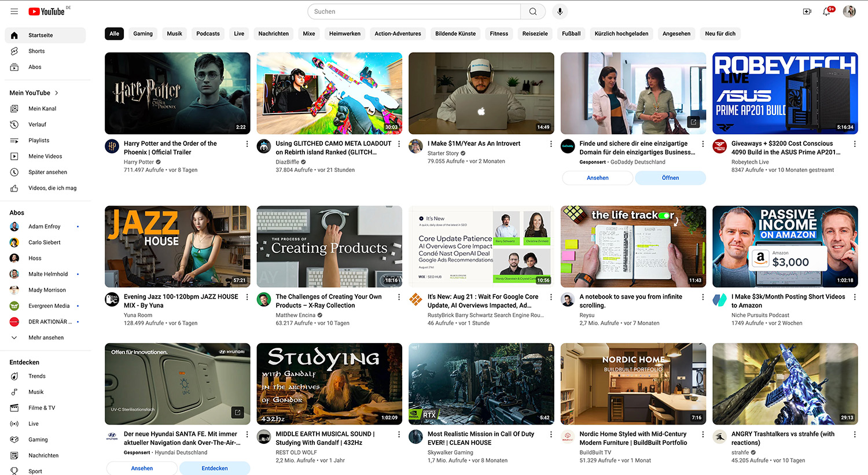Click Öffnen on GoDaddy ad
This screenshot has height=475, width=868.
point(670,178)
